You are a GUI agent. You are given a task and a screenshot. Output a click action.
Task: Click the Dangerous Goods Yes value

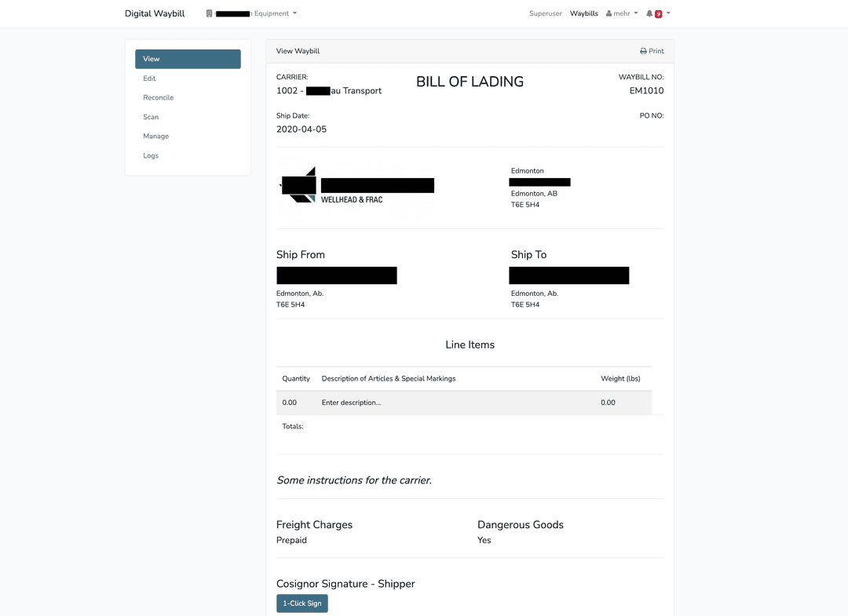pyautogui.click(x=484, y=541)
